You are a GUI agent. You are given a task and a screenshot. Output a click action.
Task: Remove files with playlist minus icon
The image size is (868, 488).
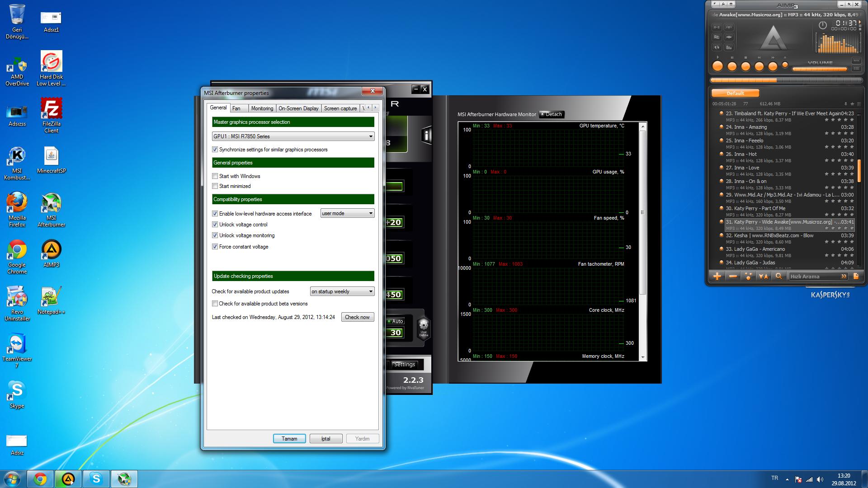(x=733, y=277)
